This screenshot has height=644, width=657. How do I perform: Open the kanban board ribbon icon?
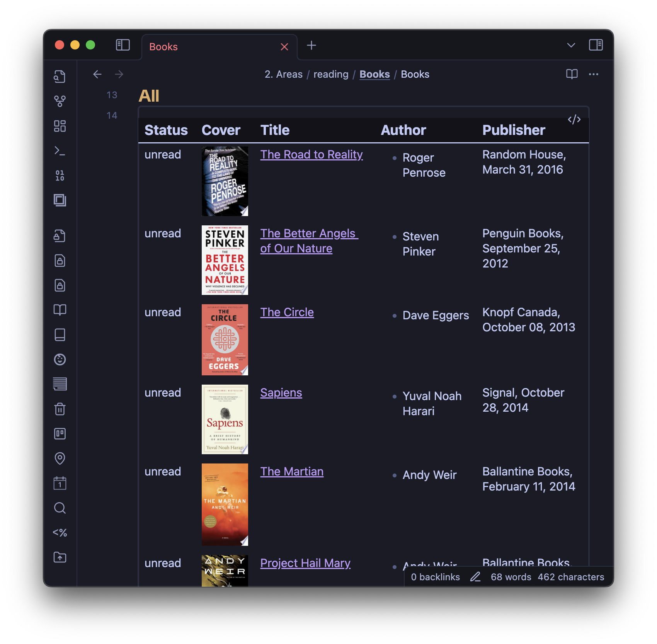tap(60, 434)
